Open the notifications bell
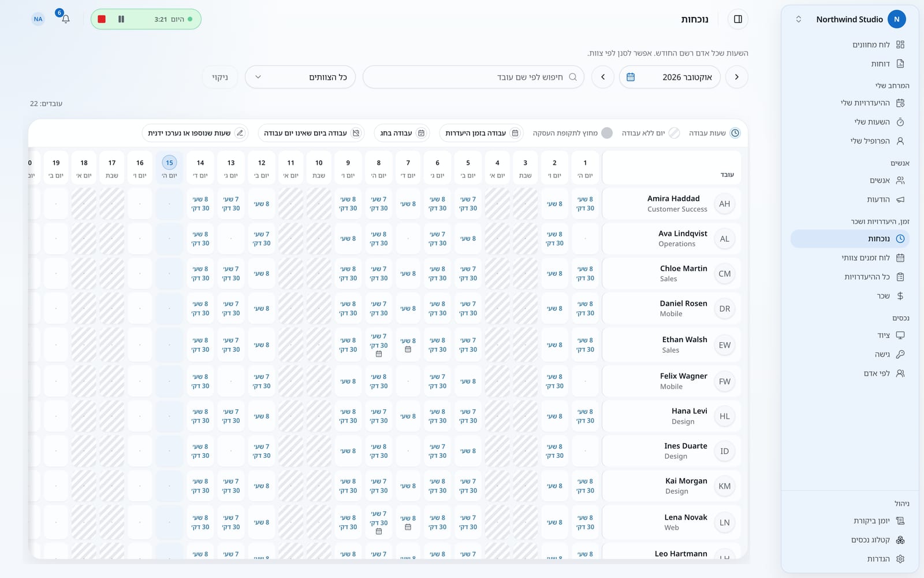The height and width of the screenshot is (578, 924). point(65,19)
